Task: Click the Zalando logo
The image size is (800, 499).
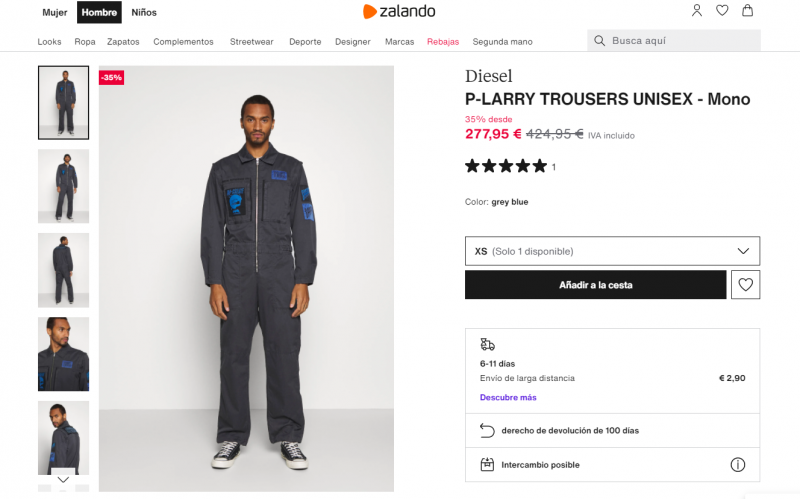Action: [399, 12]
